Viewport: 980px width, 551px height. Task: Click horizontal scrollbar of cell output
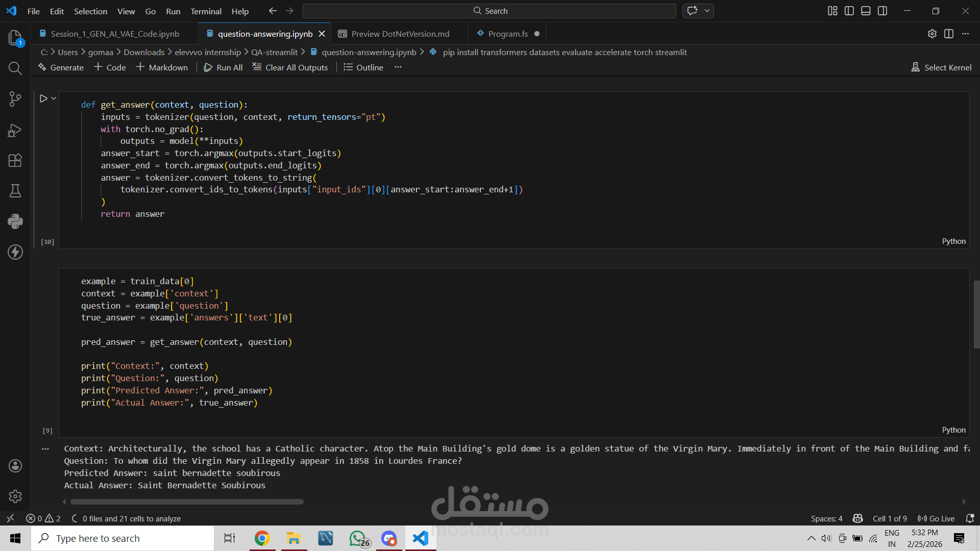point(187,502)
